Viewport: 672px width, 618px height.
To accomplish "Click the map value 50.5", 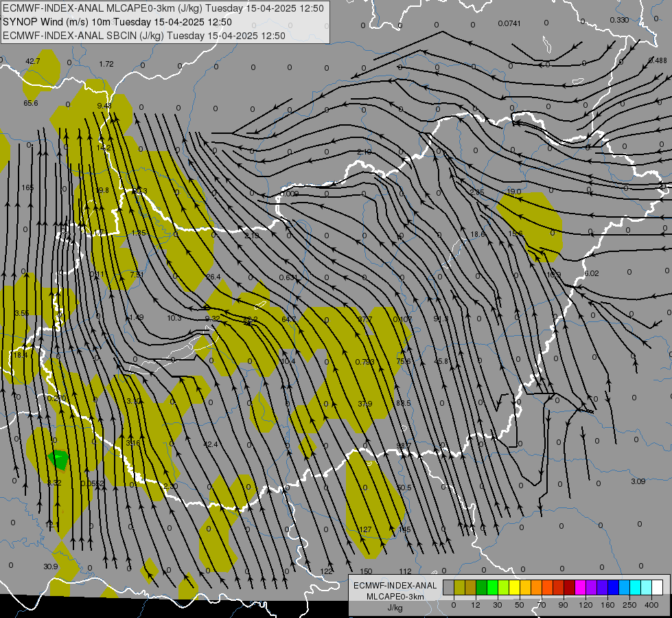I will point(404,488).
